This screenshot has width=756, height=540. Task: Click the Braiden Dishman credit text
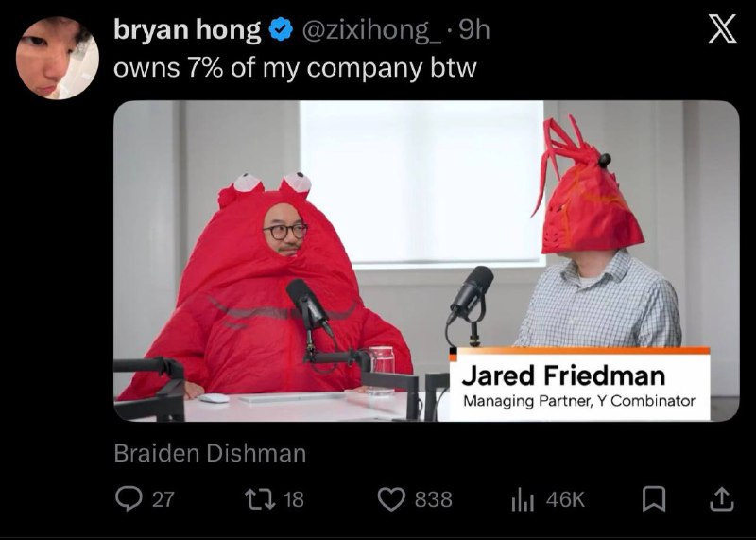click(210, 453)
